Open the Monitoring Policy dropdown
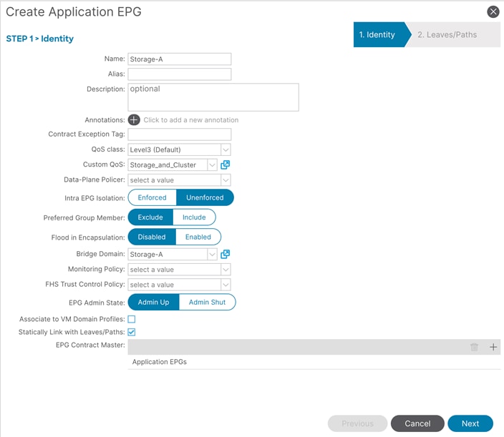 226,270
